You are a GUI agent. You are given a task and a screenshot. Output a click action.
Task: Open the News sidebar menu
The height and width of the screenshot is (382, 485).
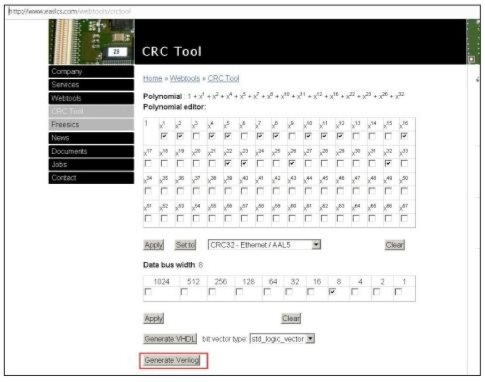(91, 138)
